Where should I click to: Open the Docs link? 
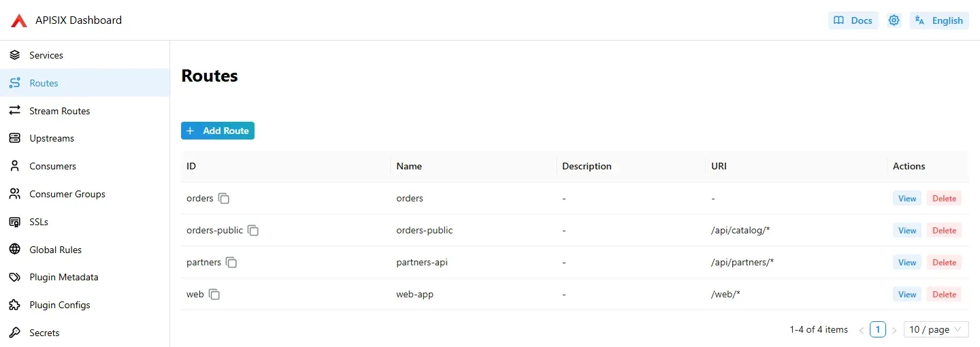[853, 20]
